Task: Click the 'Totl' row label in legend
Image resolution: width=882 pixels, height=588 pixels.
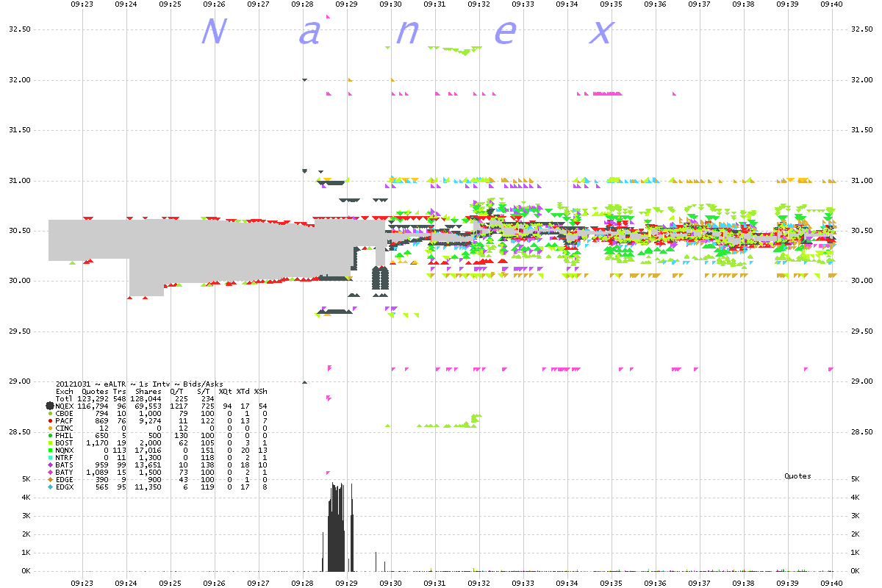Action: point(64,399)
